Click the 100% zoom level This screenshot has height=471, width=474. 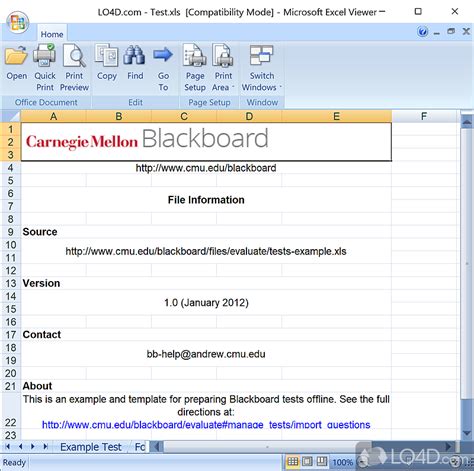[343, 462]
